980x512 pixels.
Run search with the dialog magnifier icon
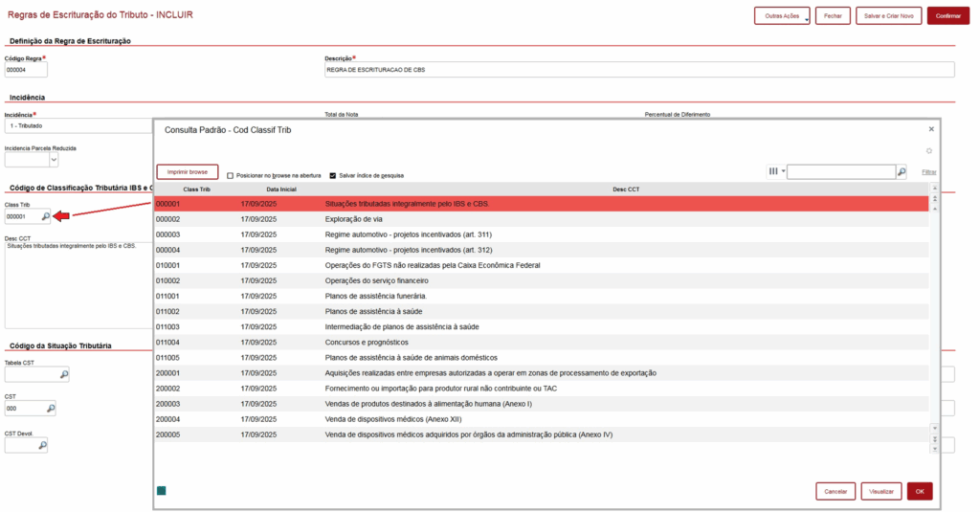point(902,172)
